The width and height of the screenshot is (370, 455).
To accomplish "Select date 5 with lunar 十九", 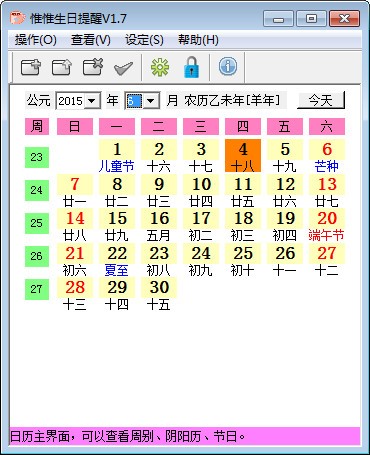I will 285,156.
